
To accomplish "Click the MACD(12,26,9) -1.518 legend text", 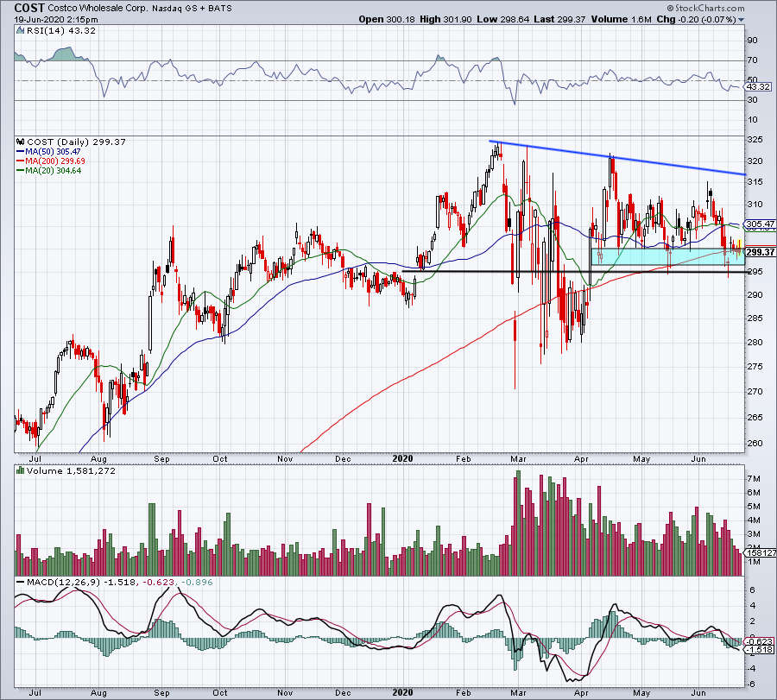I will click(x=81, y=582).
